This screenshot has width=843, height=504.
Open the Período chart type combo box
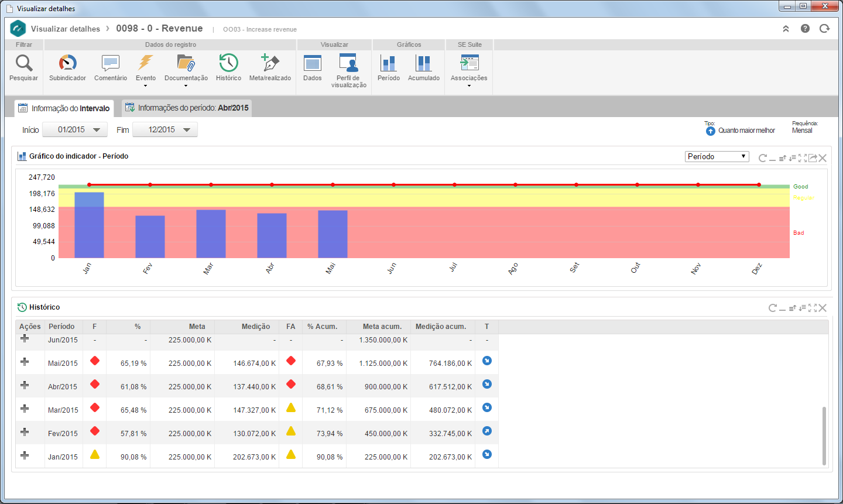coord(717,156)
